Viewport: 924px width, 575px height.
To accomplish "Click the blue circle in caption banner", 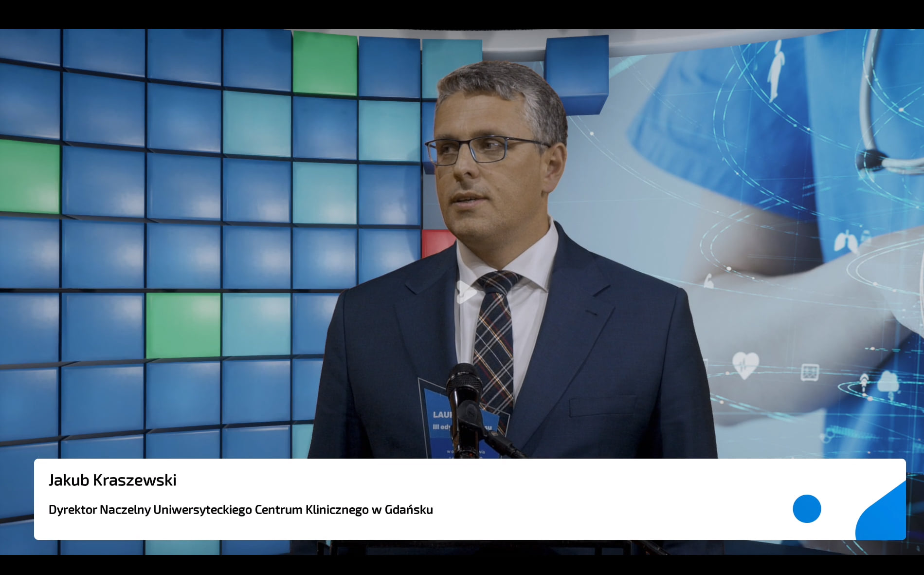I will click(x=806, y=509).
